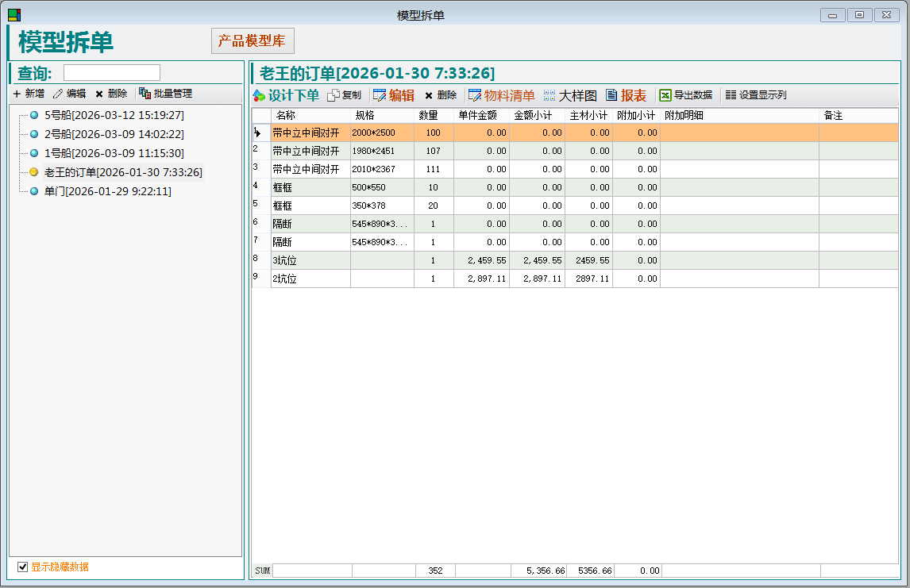910x588 pixels.
Task: Open 设置显示列 column settings
Action: point(755,95)
